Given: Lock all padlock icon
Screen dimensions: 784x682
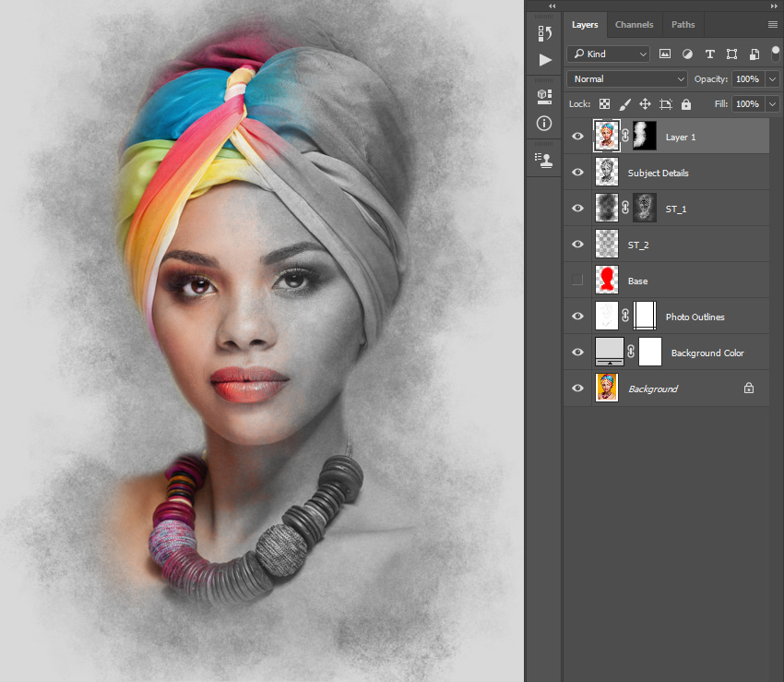Looking at the screenshot, I should point(686,104).
